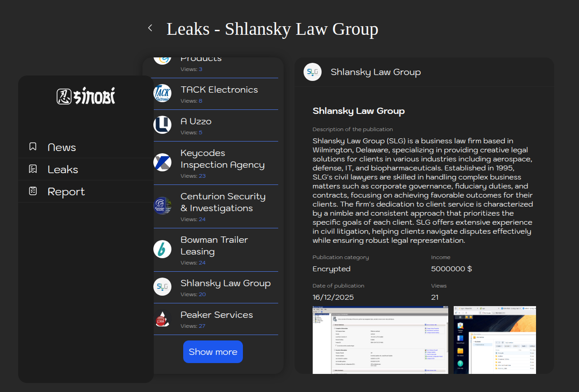Click the Report checklist icon

click(33, 191)
